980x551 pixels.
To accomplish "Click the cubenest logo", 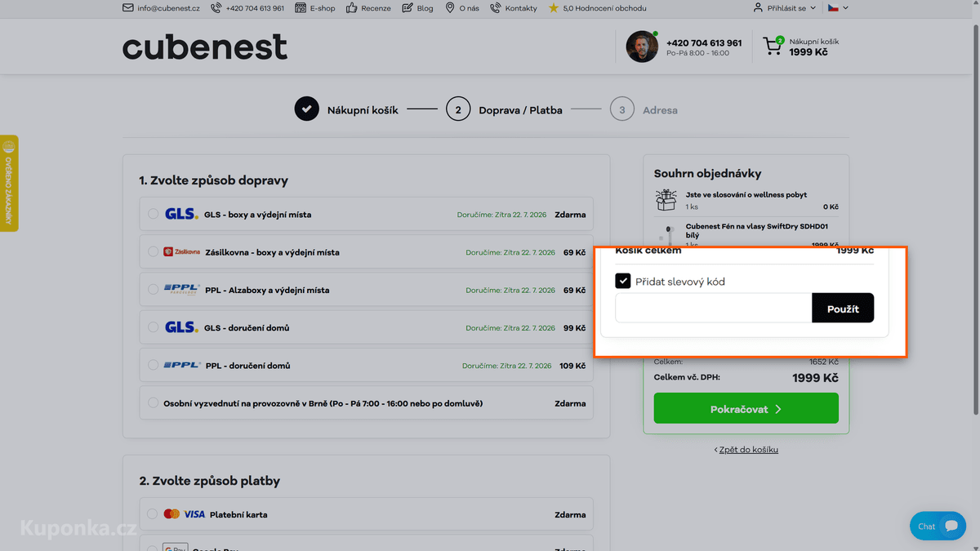I will (205, 47).
